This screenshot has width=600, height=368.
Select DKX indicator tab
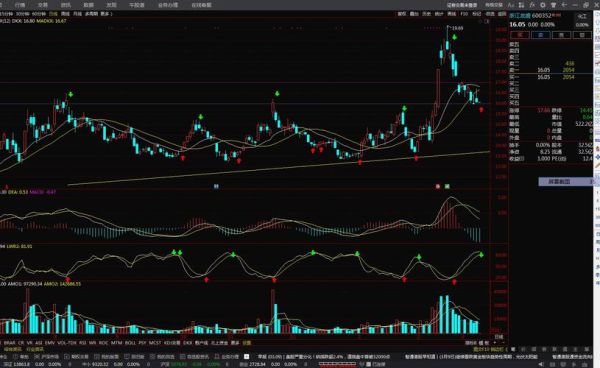tap(188, 343)
